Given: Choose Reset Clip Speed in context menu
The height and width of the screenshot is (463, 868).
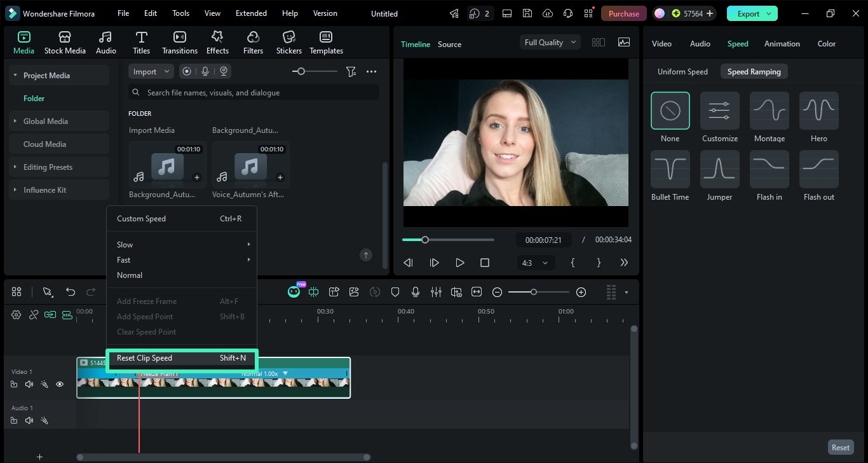Looking at the screenshot, I should [182, 358].
